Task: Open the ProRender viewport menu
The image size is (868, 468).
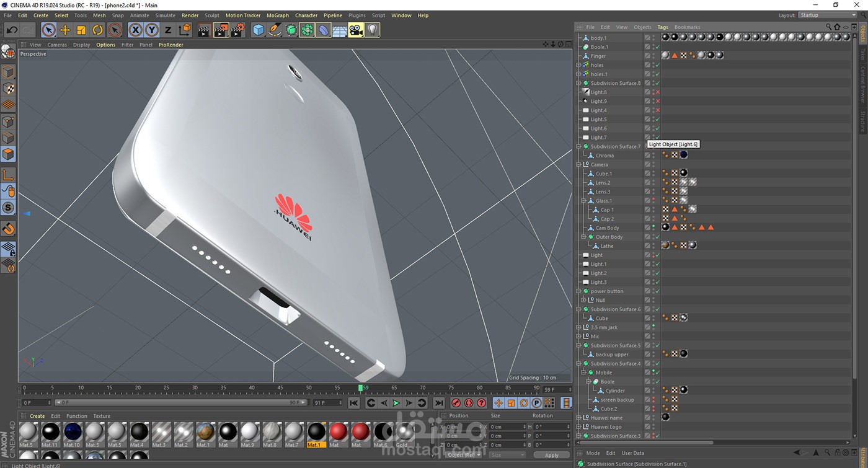Action: pos(170,45)
